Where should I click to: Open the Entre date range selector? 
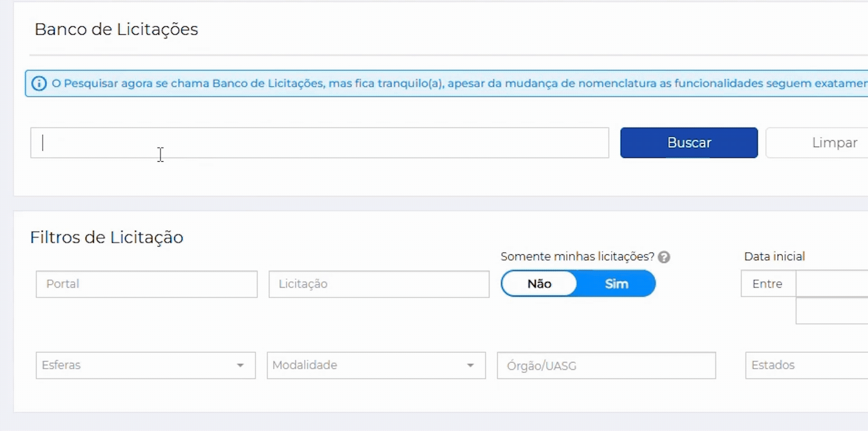[768, 284]
